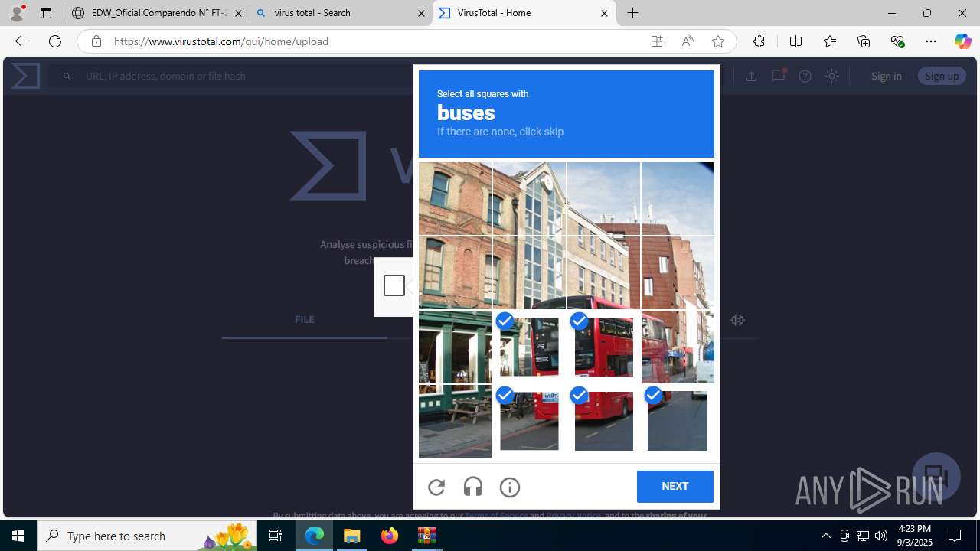
Task: Click the VirusTotal sigma logo
Action: point(25,76)
